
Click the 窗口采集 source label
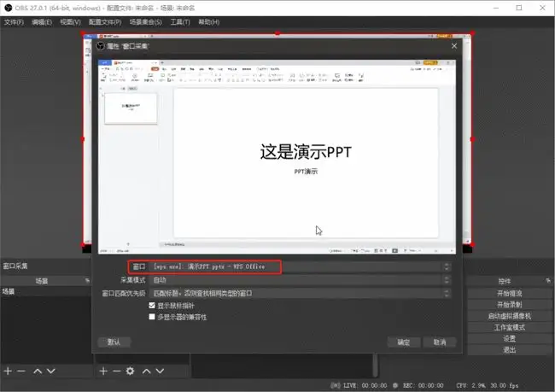15,266
